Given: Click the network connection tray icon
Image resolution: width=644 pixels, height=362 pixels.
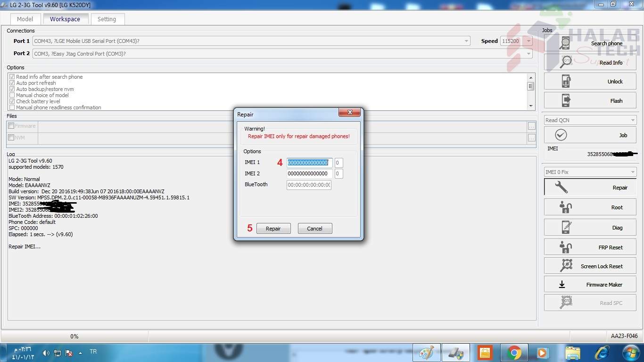Looking at the screenshot, I should click(x=57, y=353).
